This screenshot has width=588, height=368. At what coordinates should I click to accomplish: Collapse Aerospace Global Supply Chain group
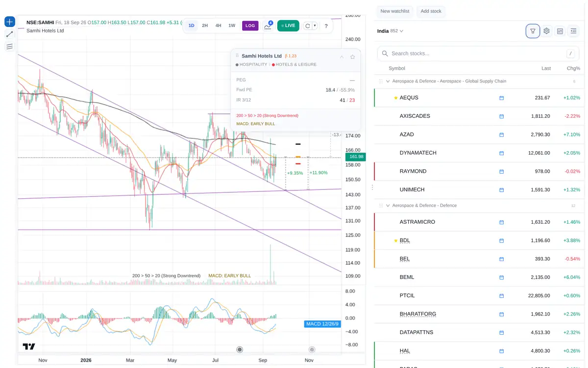point(388,81)
